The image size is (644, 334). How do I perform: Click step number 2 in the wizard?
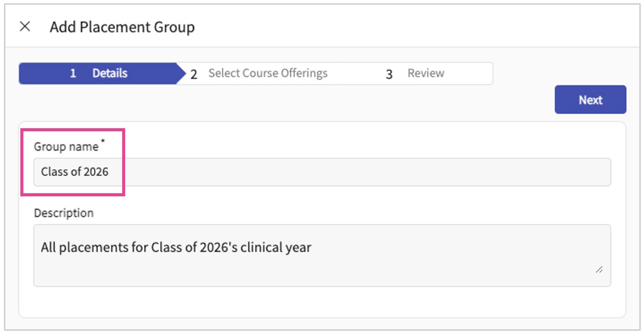tap(194, 74)
